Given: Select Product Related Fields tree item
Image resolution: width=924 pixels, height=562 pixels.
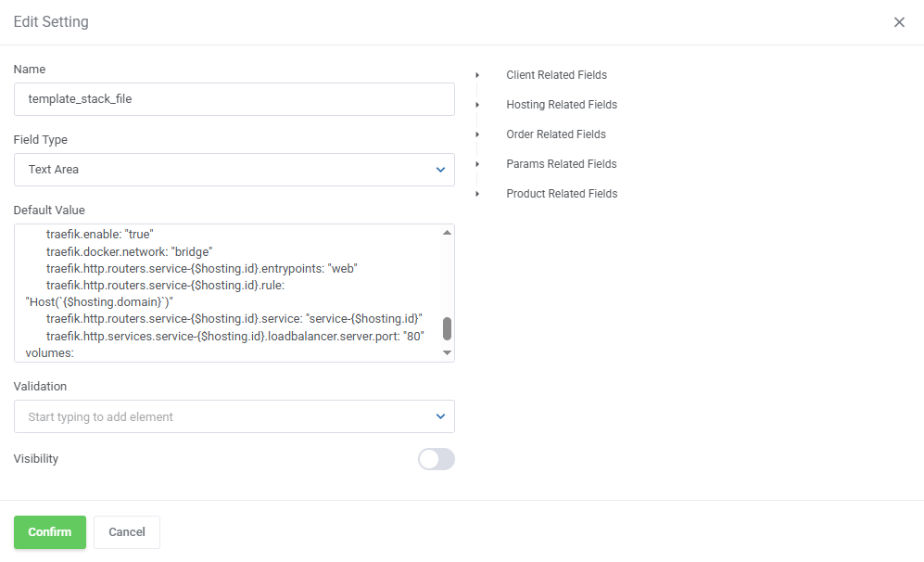Looking at the screenshot, I should coord(562,194).
